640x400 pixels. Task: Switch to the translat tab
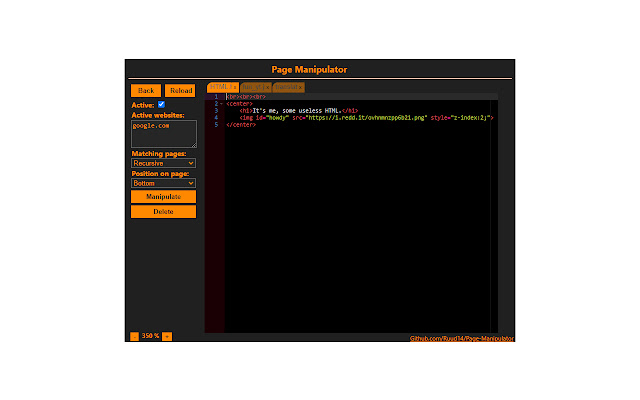(286, 87)
